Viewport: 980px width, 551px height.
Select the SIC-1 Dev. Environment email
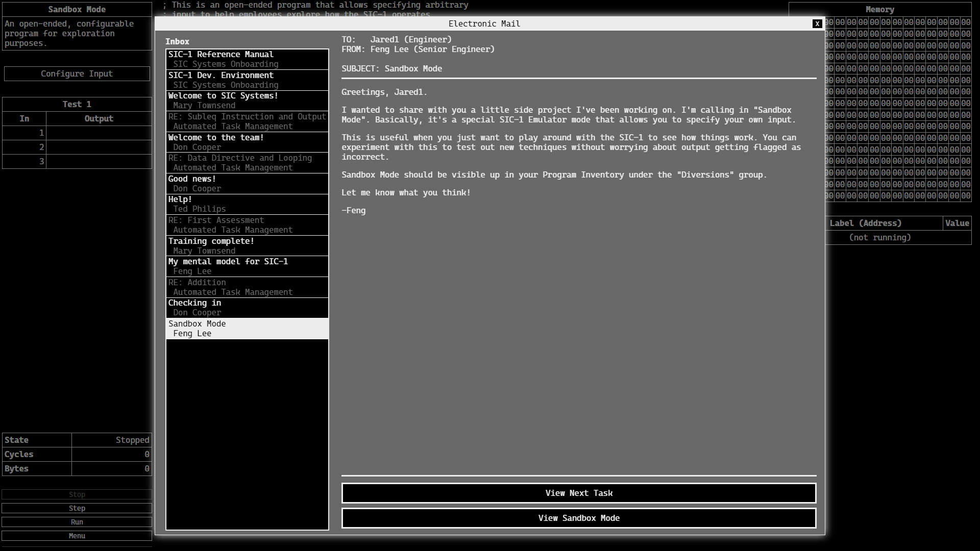(x=247, y=80)
